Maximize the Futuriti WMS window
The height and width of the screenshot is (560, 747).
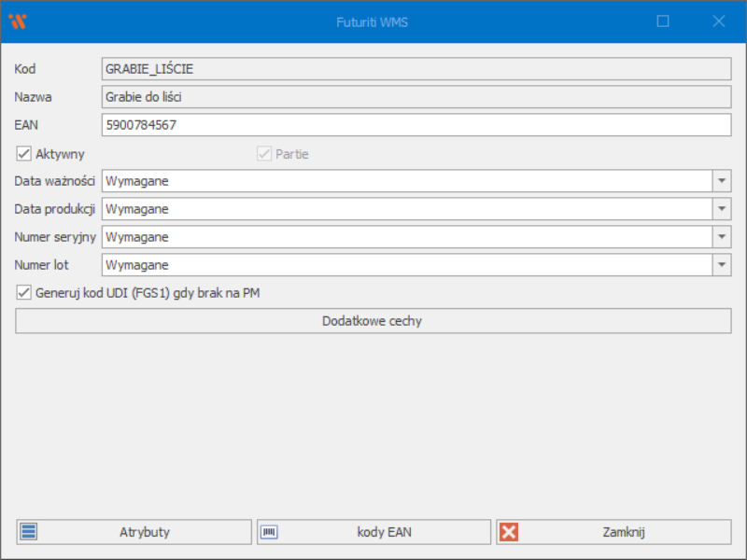tap(663, 21)
